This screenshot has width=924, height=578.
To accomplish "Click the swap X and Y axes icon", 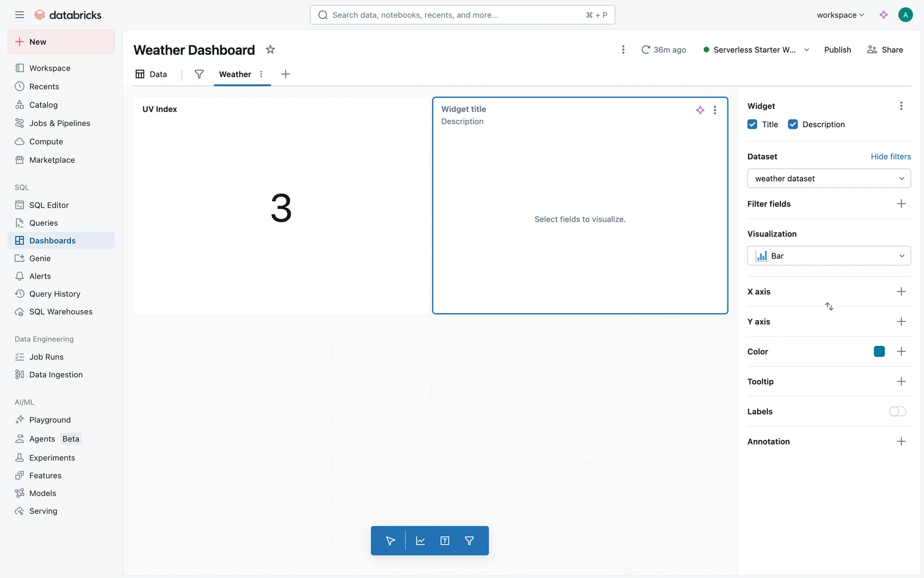I will tap(829, 306).
